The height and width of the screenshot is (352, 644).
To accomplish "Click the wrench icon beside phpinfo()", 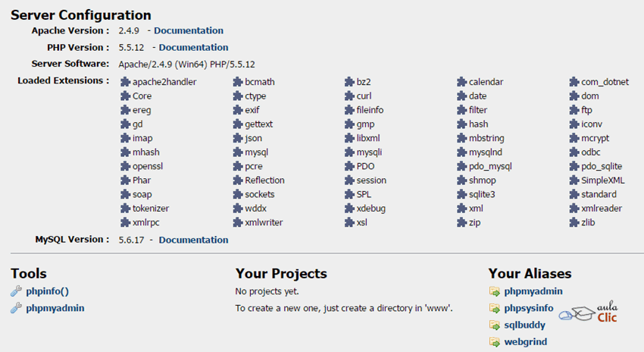I will (x=17, y=291).
